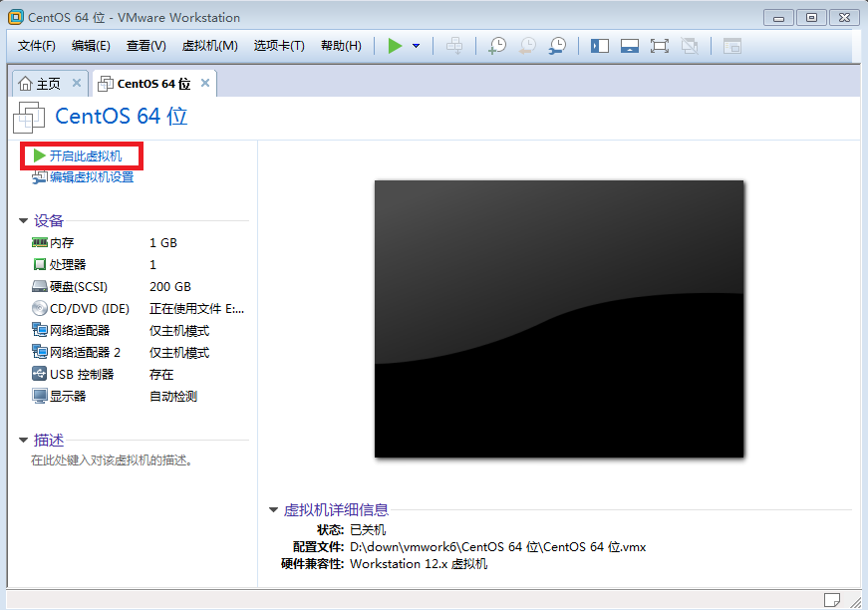Open the snapshot manager icon
Image resolution: width=868 pixels, height=610 pixels.
click(x=557, y=46)
